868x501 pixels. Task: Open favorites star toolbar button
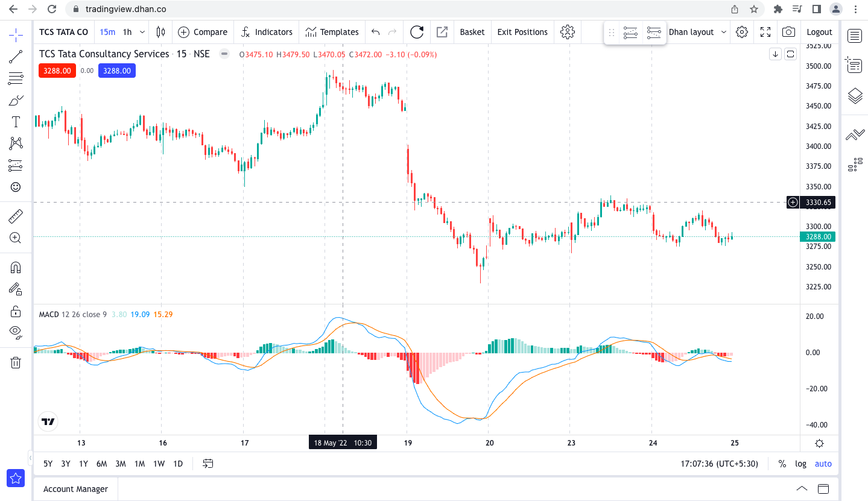tap(16, 479)
